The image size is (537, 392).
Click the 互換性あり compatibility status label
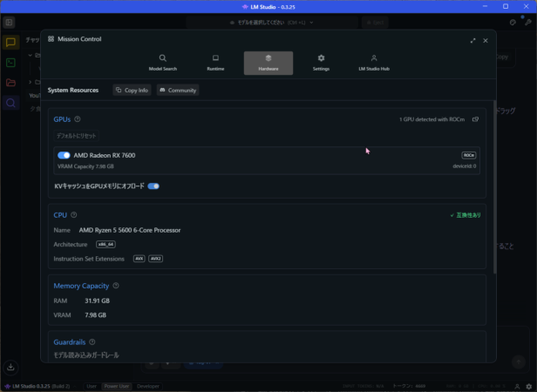coord(466,215)
